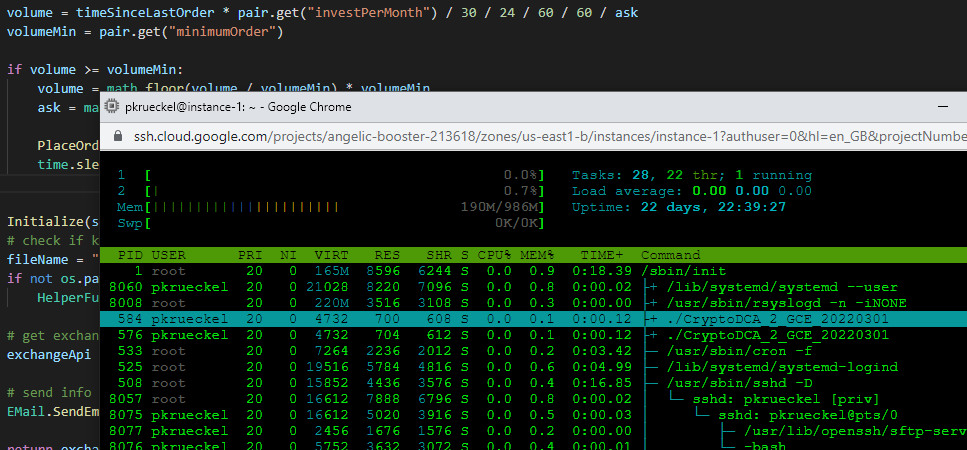Click the Load average values in htop
The width and height of the screenshot is (967, 450).
coord(752,191)
